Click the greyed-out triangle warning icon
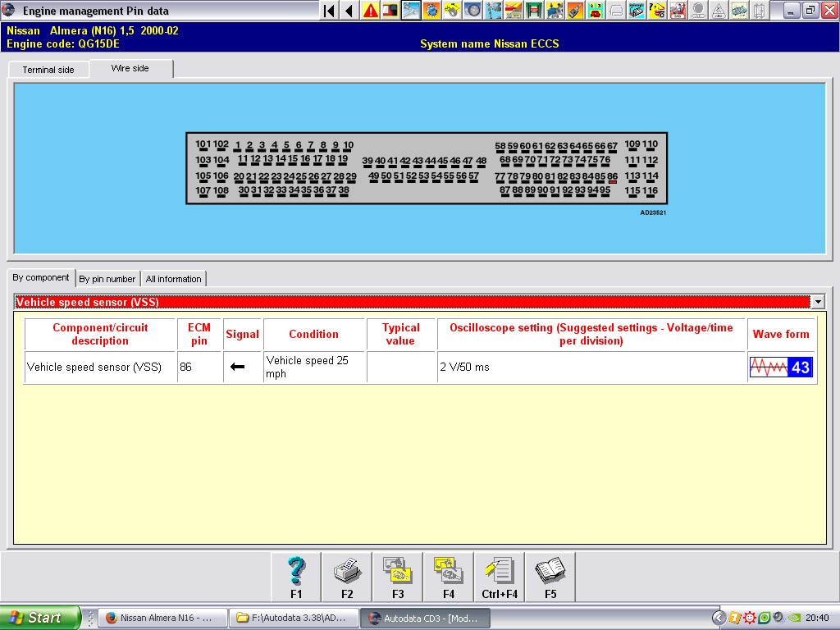 point(719,10)
